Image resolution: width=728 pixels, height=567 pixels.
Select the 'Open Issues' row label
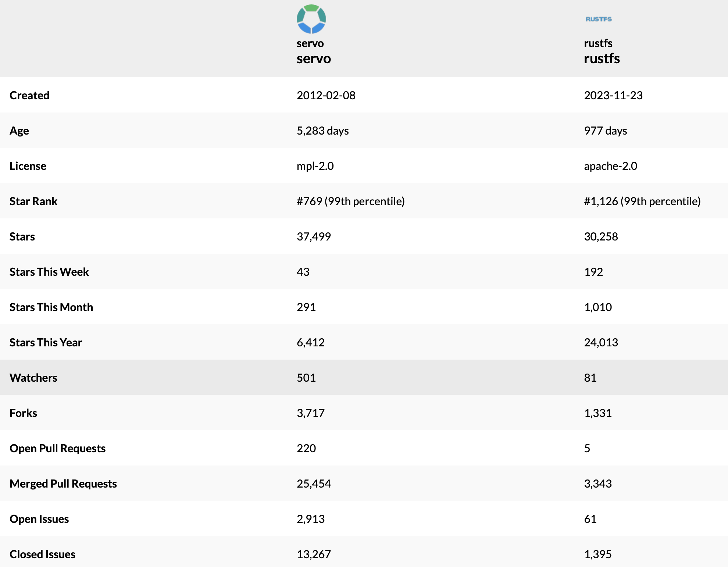pos(39,519)
